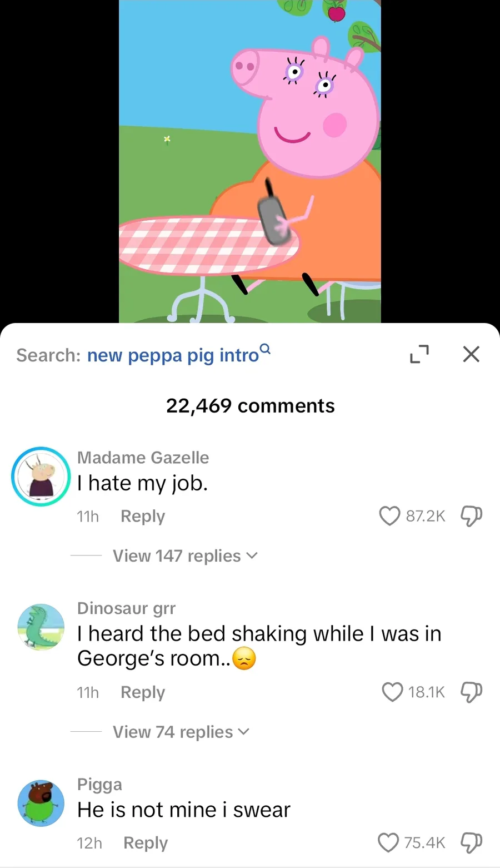The image size is (500, 868).
Task: Open Dinosaur grr username link
Action: click(126, 608)
